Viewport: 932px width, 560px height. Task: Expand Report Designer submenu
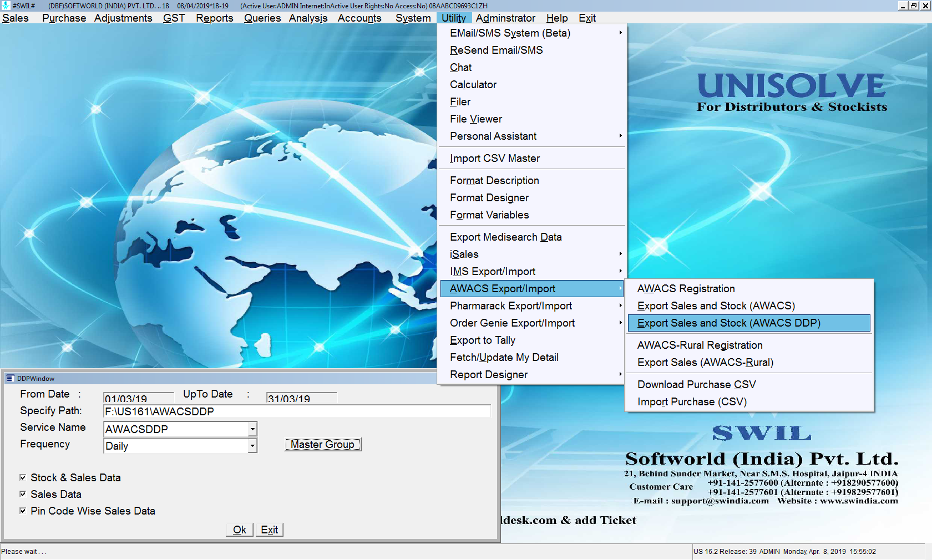[x=620, y=374]
